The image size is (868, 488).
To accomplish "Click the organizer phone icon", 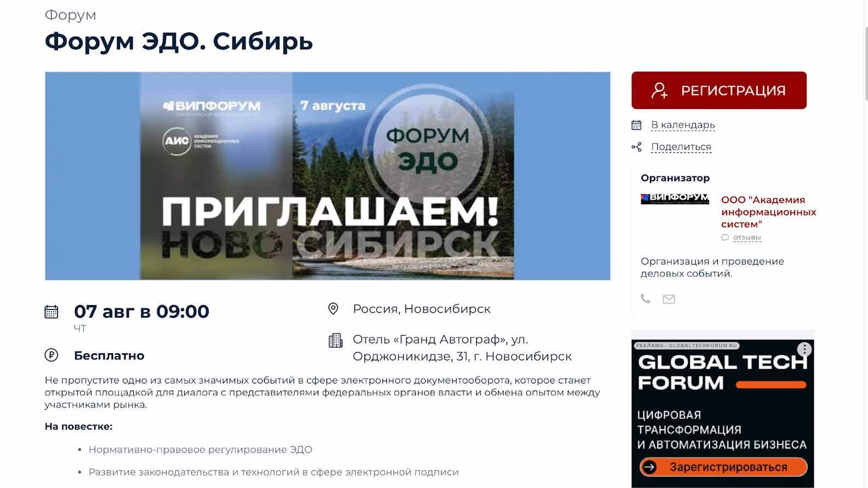I will [646, 299].
